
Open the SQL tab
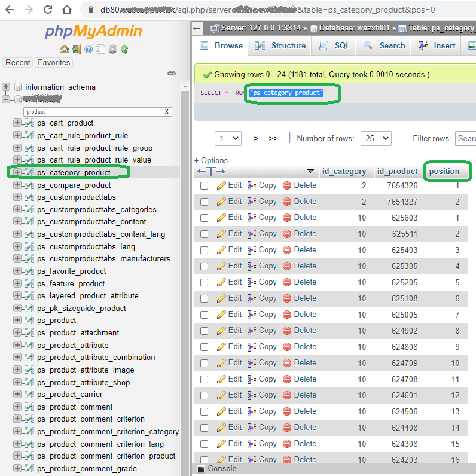(334, 46)
